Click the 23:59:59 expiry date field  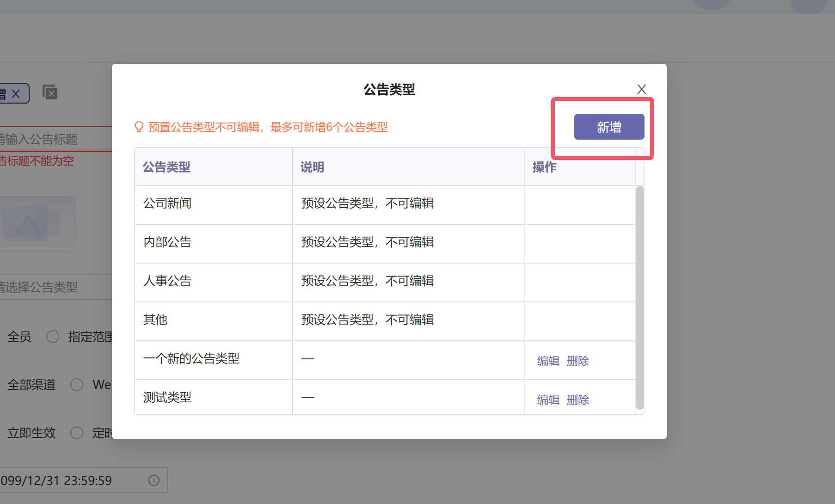[x=69, y=480]
